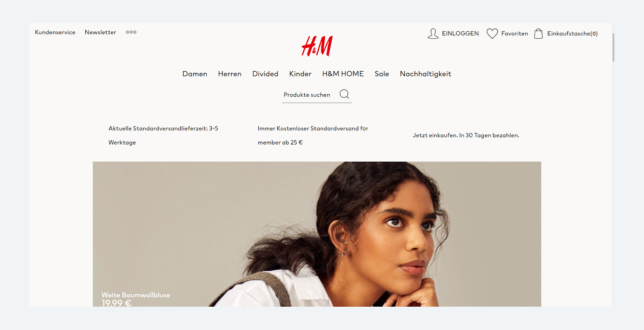Image resolution: width=644 pixels, height=330 pixels.
Task: Select the Sale menu item
Action: 382,74
